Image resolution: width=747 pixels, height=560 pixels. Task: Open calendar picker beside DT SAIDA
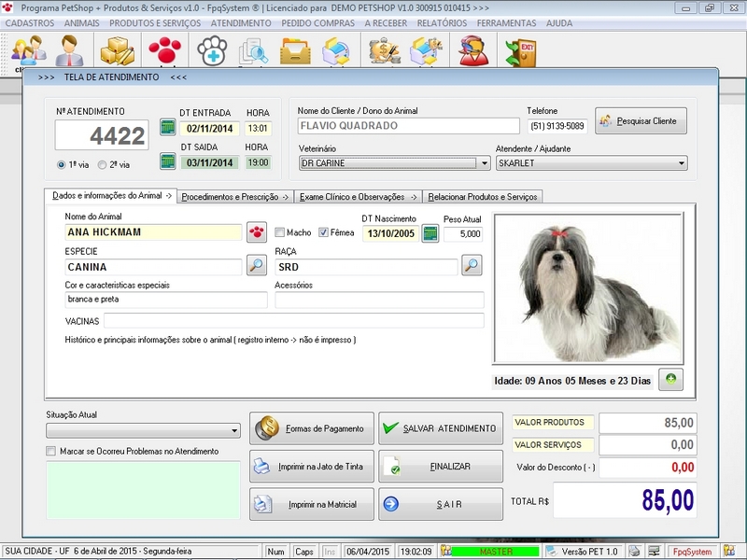(x=168, y=161)
